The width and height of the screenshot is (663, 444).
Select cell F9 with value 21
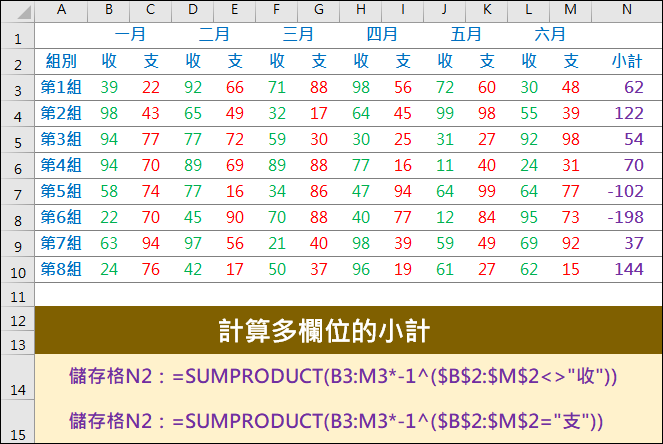(x=277, y=244)
